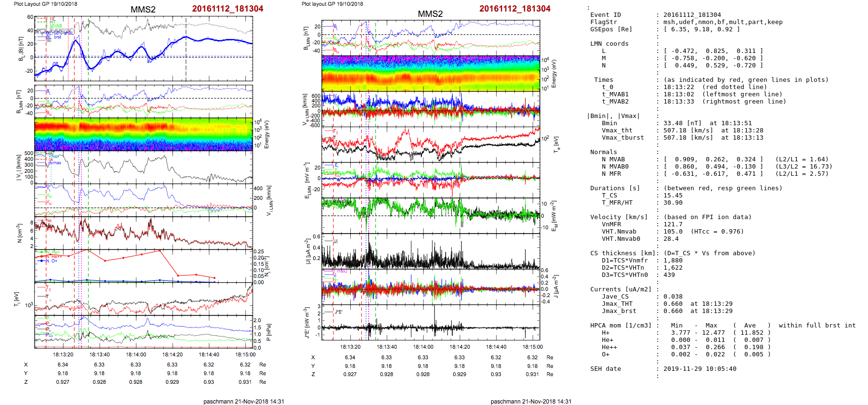Select the red event ID above the right plot
868x405 pixels.
coord(514,9)
